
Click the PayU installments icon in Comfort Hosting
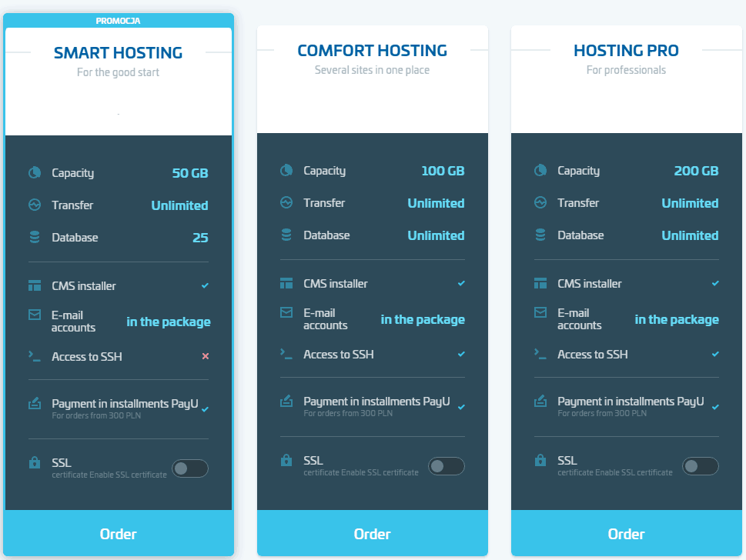pos(286,402)
